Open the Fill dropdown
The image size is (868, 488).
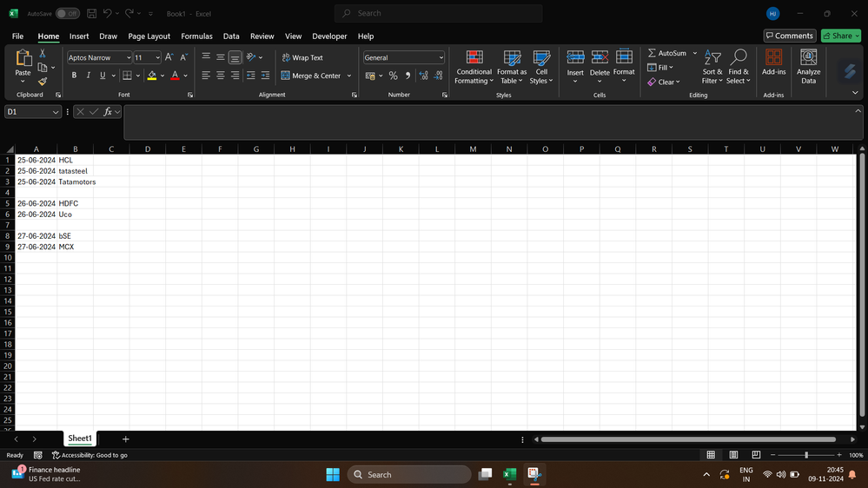click(659, 68)
